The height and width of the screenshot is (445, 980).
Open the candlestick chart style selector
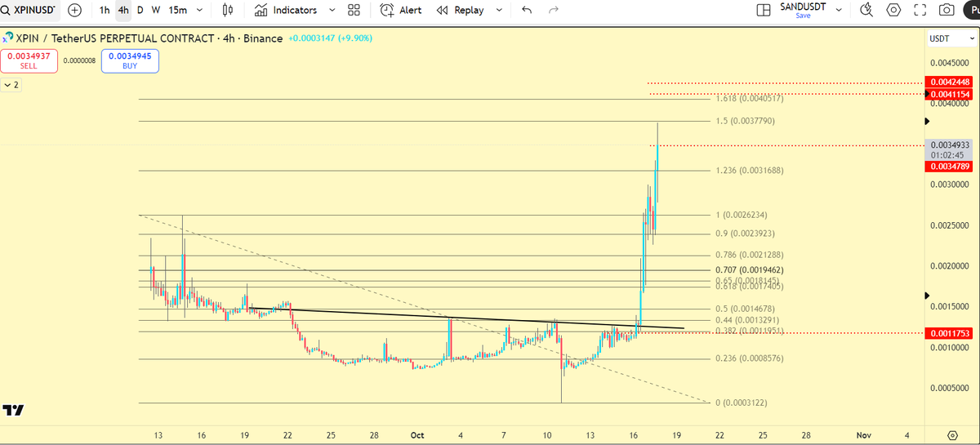[x=229, y=10]
